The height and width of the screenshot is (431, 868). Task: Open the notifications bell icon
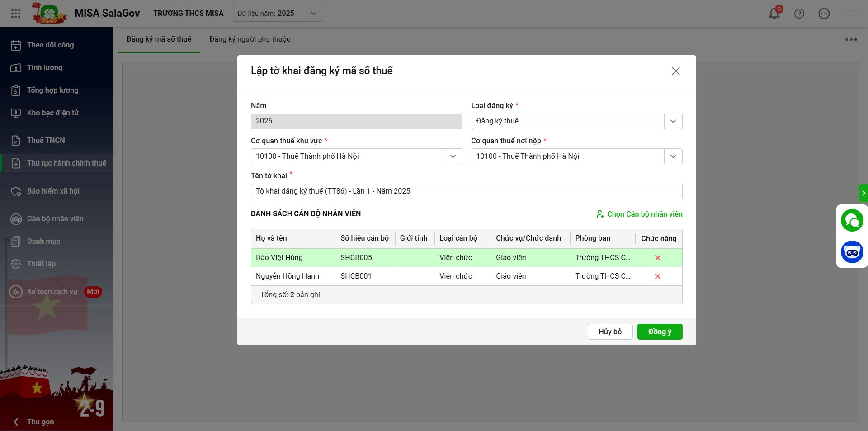pyautogui.click(x=774, y=14)
